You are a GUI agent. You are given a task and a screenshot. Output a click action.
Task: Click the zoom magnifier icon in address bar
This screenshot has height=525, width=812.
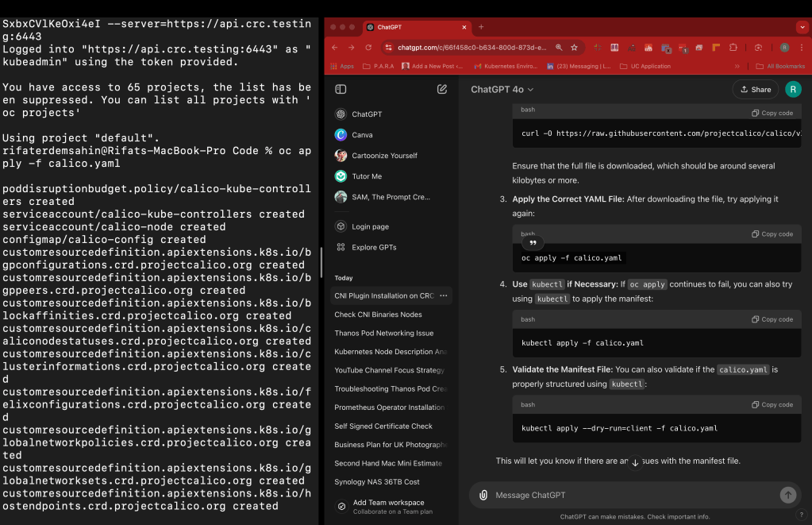coord(559,47)
